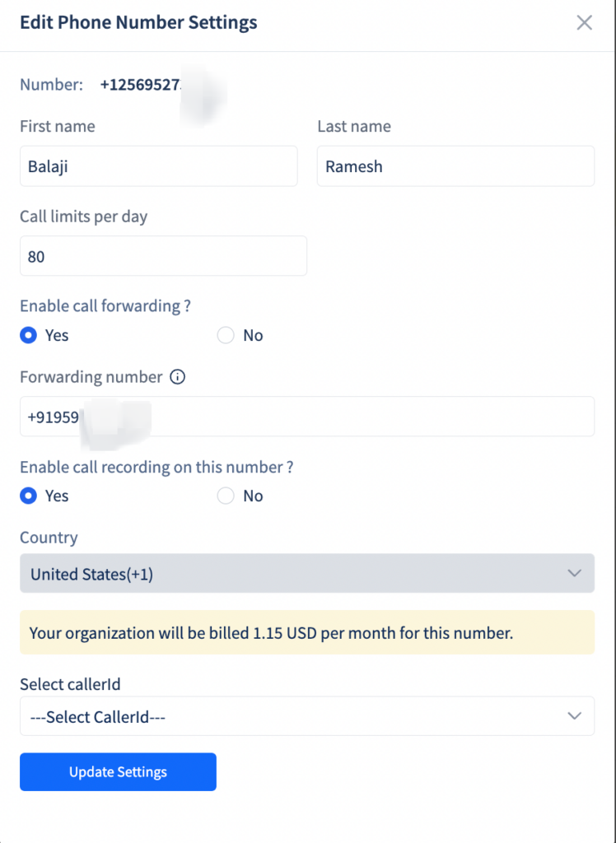Image resolution: width=616 pixels, height=843 pixels.
Task: Click the Select CallerId dropdown chevron
Action: tap(576, 716)
